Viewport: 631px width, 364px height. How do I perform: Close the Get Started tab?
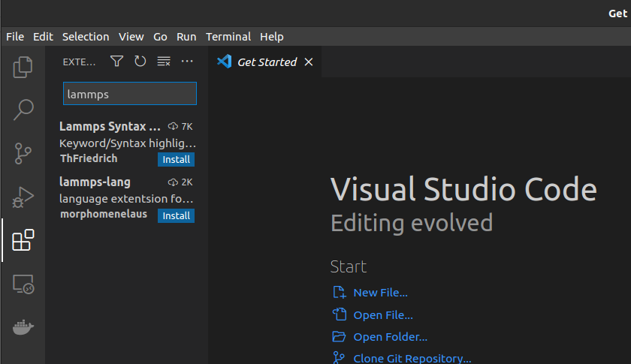[x=309, y=62]
